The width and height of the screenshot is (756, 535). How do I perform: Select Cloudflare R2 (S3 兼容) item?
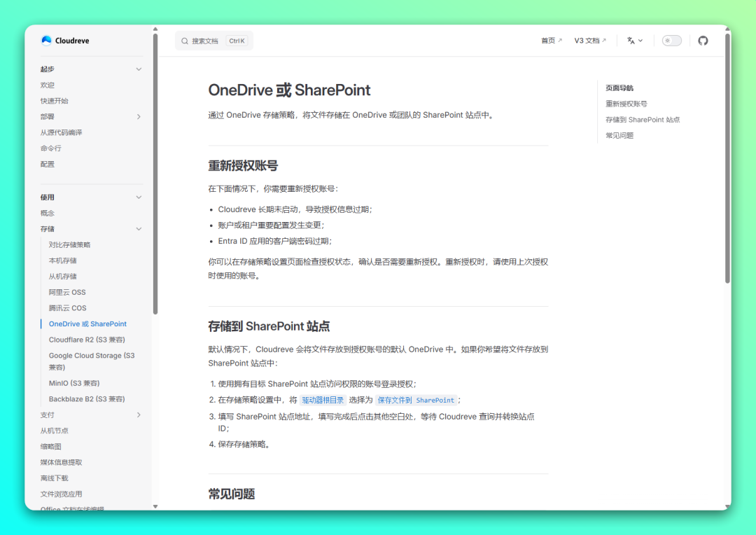coord(87,340)
